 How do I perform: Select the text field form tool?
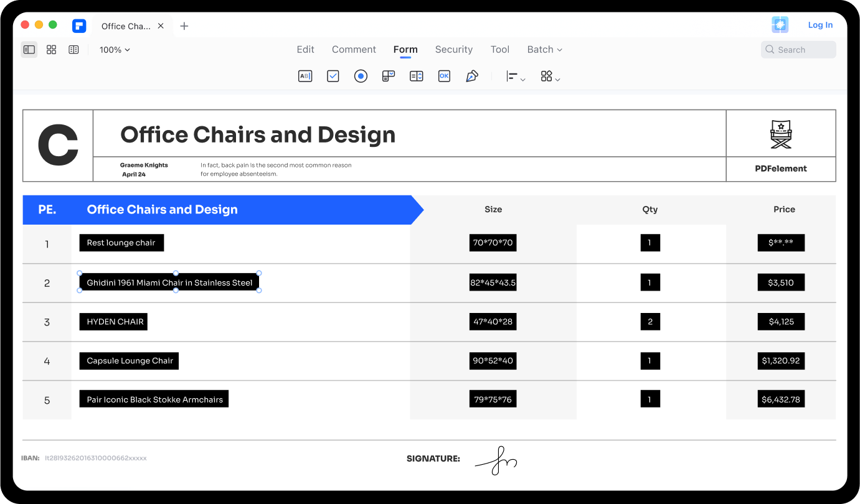click(x=305, y=76)
